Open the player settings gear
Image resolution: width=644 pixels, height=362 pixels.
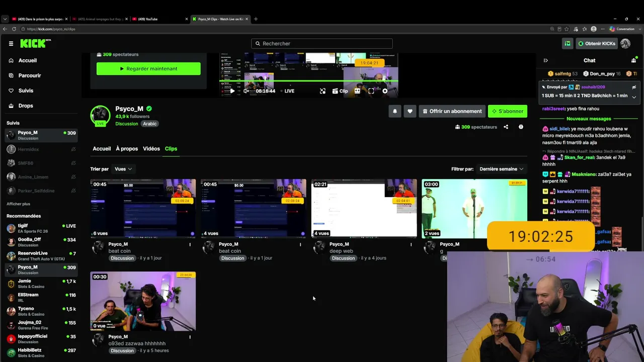(385, 91)
